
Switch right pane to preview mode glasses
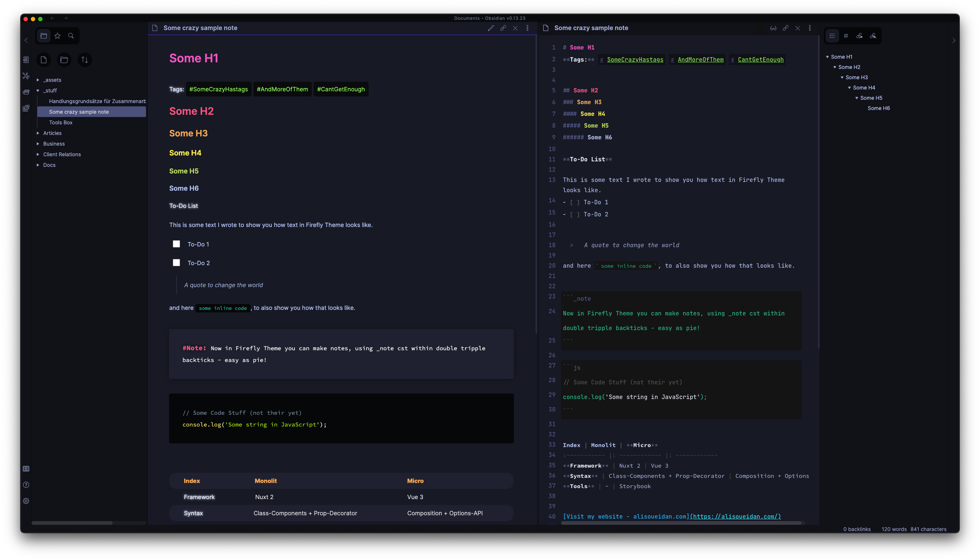[x=773, y=28]
